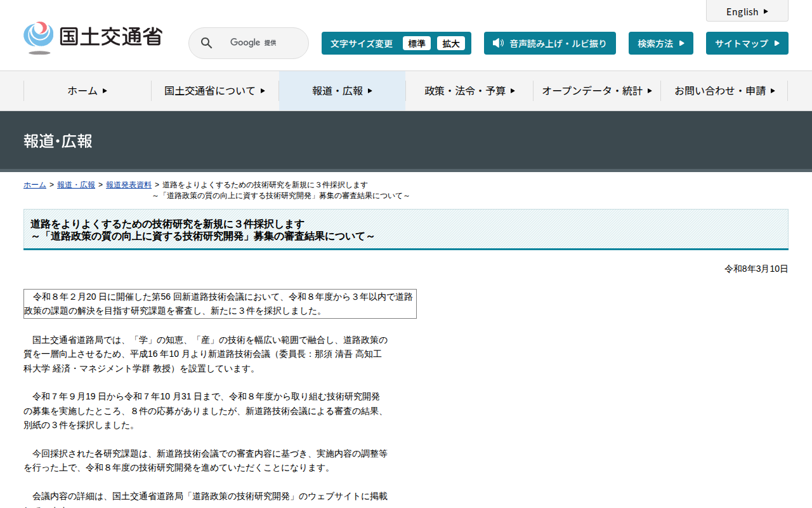
Task: Click the 報道発表資料 breadcrumb link
Action: [129, 185]
